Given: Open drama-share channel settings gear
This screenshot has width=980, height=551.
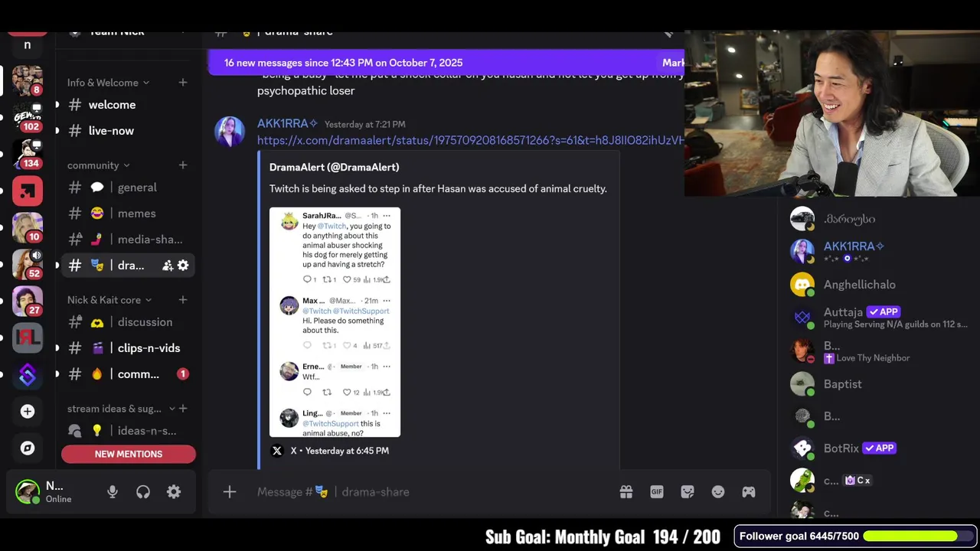Looking at the screenshot, I should [183, 266].
